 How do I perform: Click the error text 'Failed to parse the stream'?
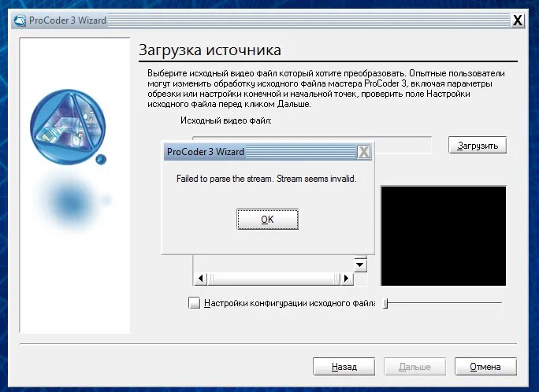(x=225, y=179)
